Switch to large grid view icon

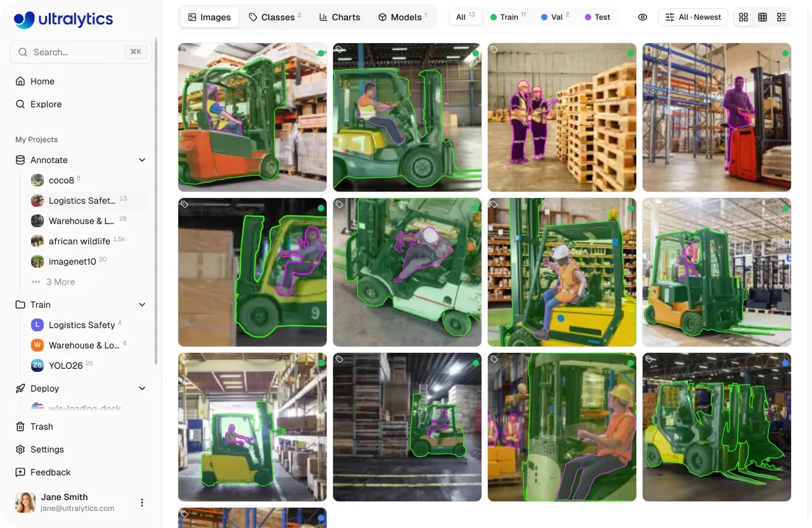743,17
